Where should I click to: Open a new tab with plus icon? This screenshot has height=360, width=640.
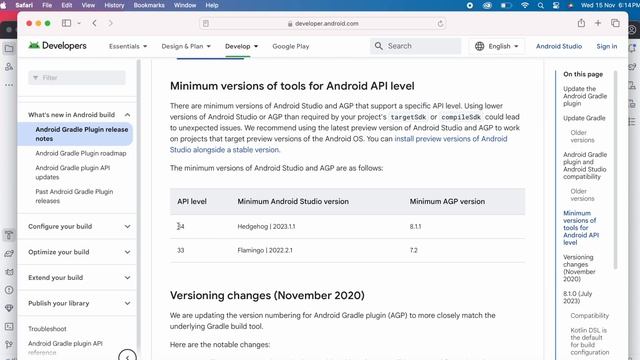(x=598, y=23)
